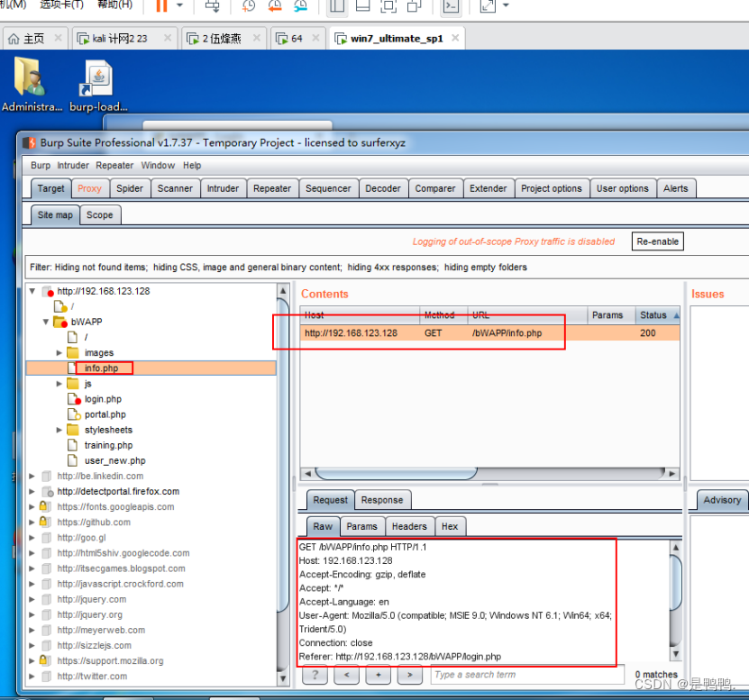This screenshot has height=700, width=749.
Task: Open the Hex request sub-tab
Action: (x=450, y=526)
